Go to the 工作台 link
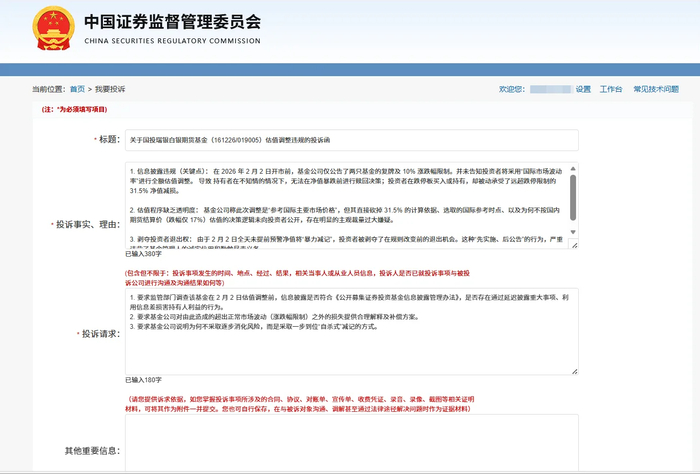This screenshot has height=474, width=700. (x=611, y=89)
